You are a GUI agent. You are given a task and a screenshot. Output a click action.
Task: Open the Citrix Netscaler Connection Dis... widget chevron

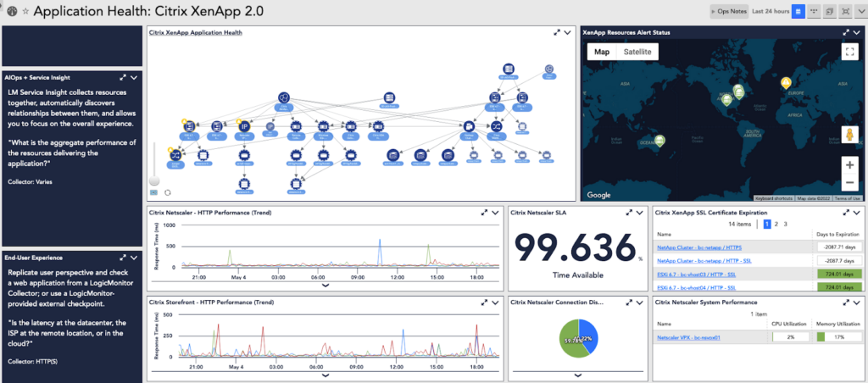click(639, 303)
